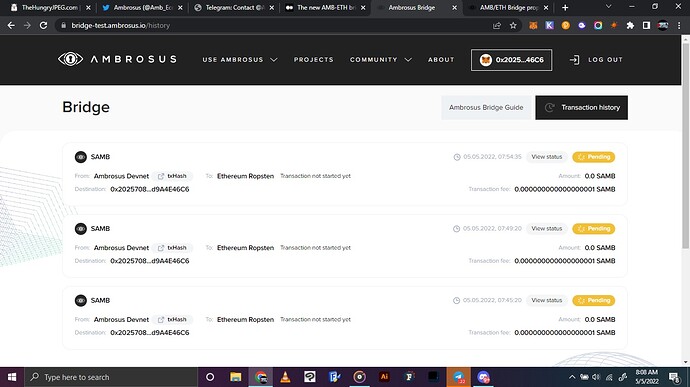
Task: Open File Explorer from the taskbar
Action: 235,377
